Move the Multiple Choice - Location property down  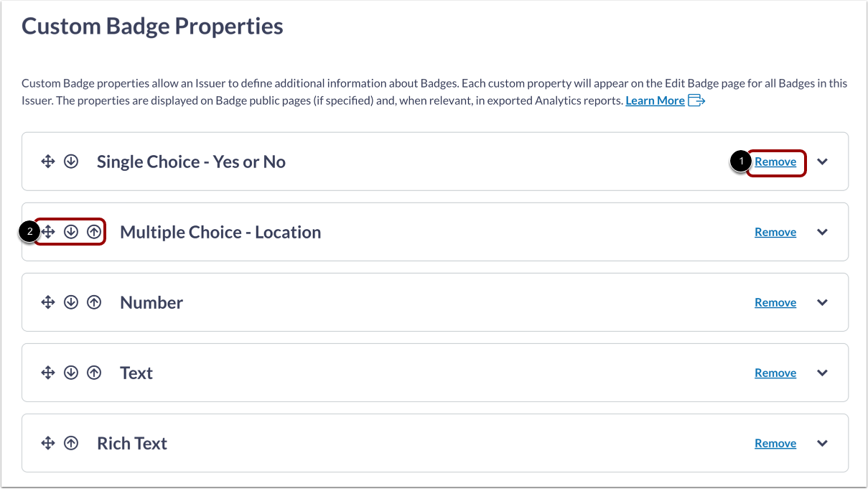pos(70,231)
